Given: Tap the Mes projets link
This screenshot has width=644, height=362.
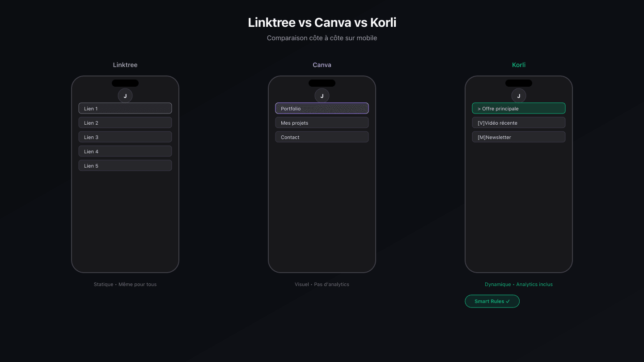Looking at the screenshot, I should pos(322,122).
